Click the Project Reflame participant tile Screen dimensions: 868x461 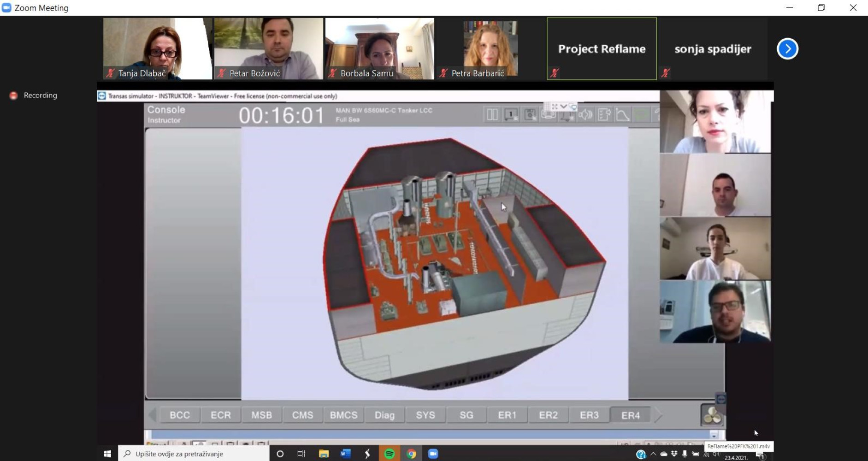pyautogui.click(x=602, y=48)
